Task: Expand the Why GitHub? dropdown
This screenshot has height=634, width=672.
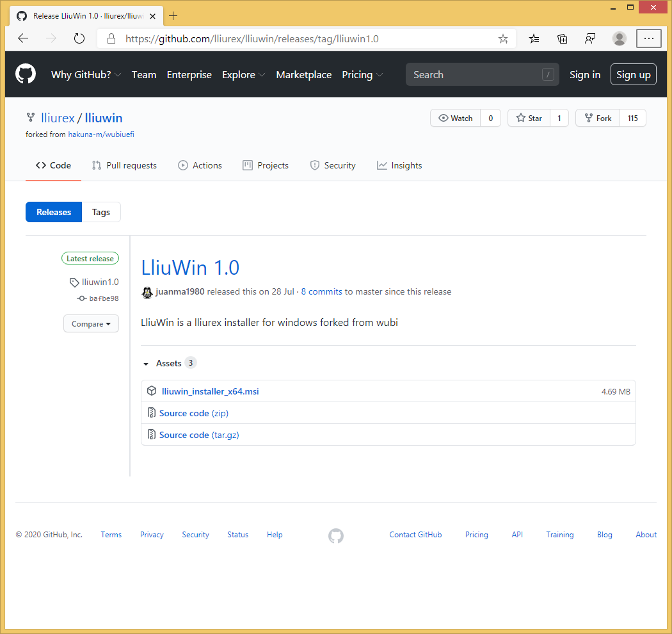Action: coord(86,75)
